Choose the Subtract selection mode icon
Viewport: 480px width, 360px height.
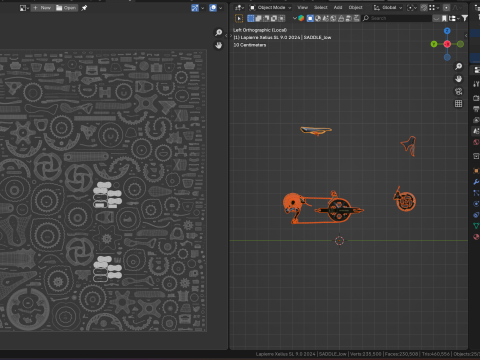click(x=266, y=18)
